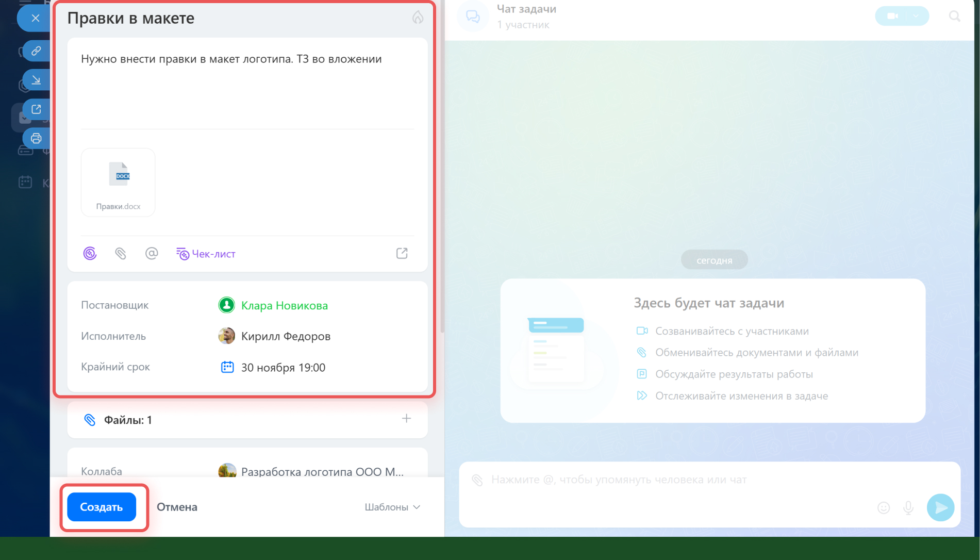Image resolution: width=980 pixels, height=560 pixels.
Task: Click into the task description text
Action: [x=231, y=59]
